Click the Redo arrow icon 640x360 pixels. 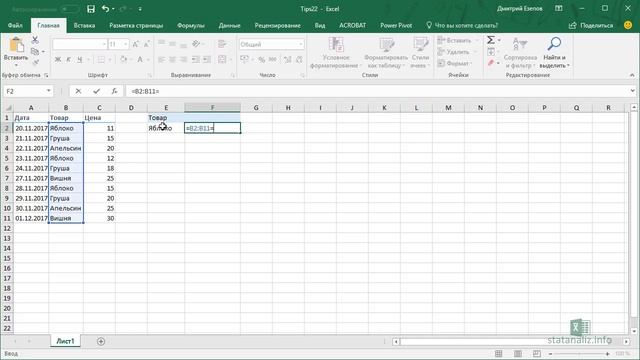click(x=123, y=9)
